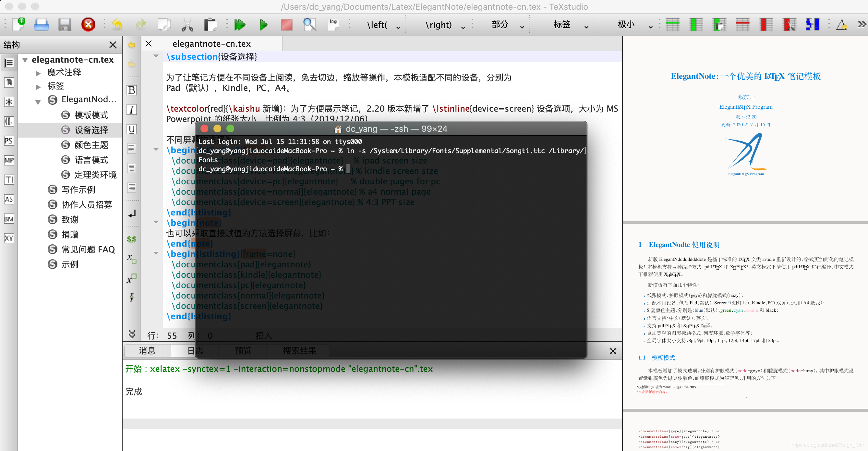Screen dimensions: 868x451
Task: Collapse the elegantnote-cn.tex tree root
Action: (x=25, y=60)
